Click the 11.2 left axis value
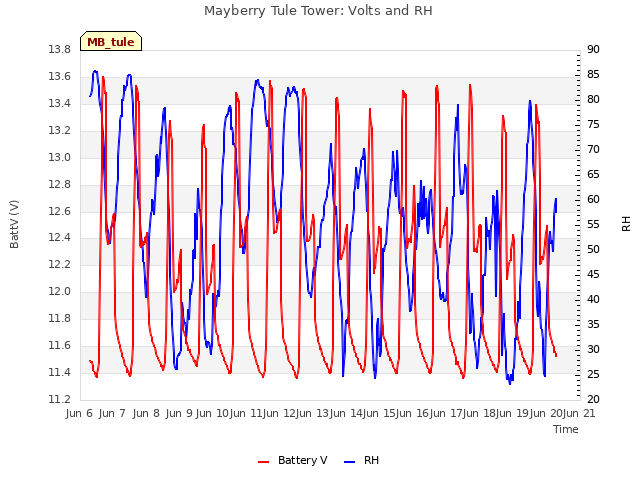Image resolution: width=640 pixels, height=480 pixels. pos(60,399)
